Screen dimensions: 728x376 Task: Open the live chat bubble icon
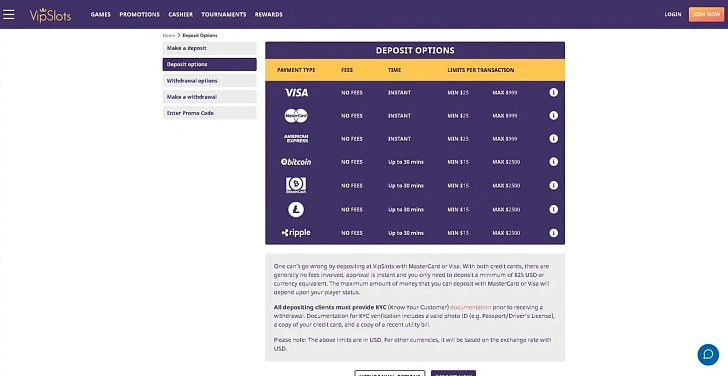pos(708,354)
